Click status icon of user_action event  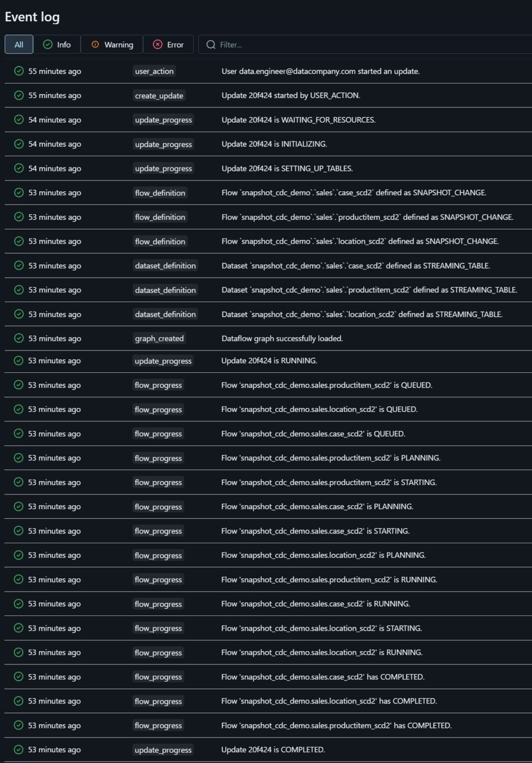(19, 71)
